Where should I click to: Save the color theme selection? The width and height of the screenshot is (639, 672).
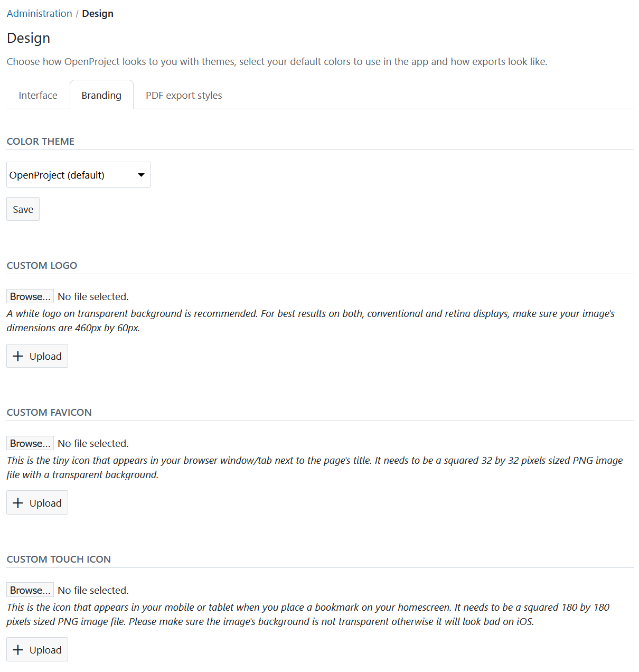(x=23, y=209)
